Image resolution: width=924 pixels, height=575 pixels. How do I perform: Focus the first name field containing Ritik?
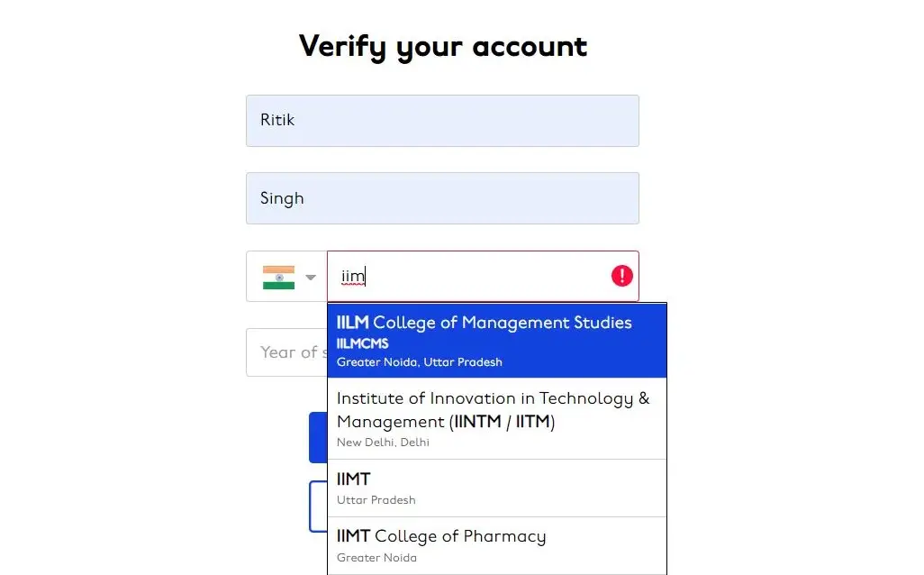click(442, 121)
